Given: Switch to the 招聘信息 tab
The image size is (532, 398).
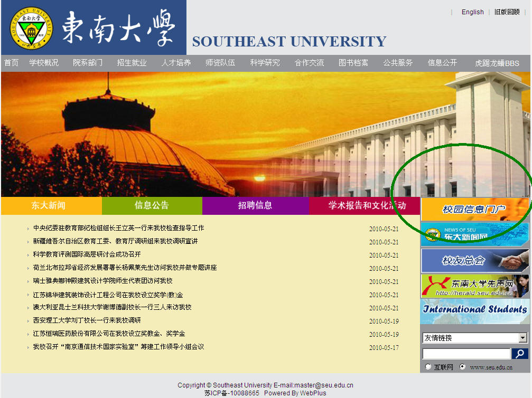Looking at the screenshot, I should click(255, 205).
